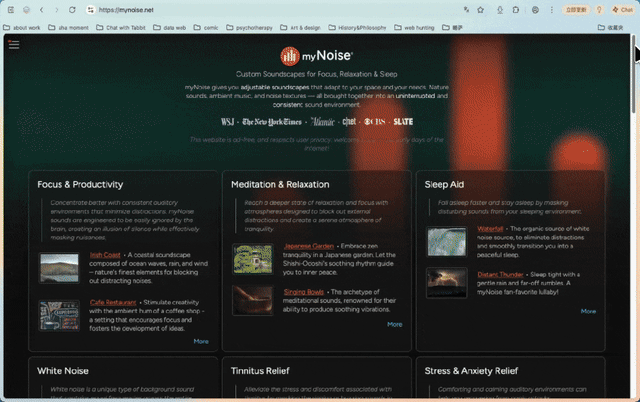This screenshot has width=640, height=402.
Task: Open the psychotherapy bookmarks folder
Action: [x=249, y=27]
